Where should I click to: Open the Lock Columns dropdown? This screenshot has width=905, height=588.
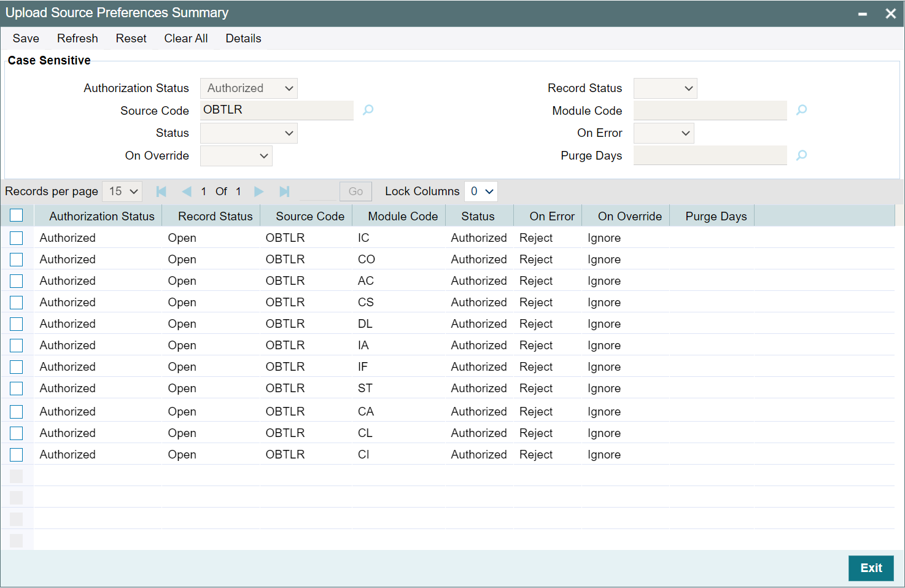click(481, 191)
